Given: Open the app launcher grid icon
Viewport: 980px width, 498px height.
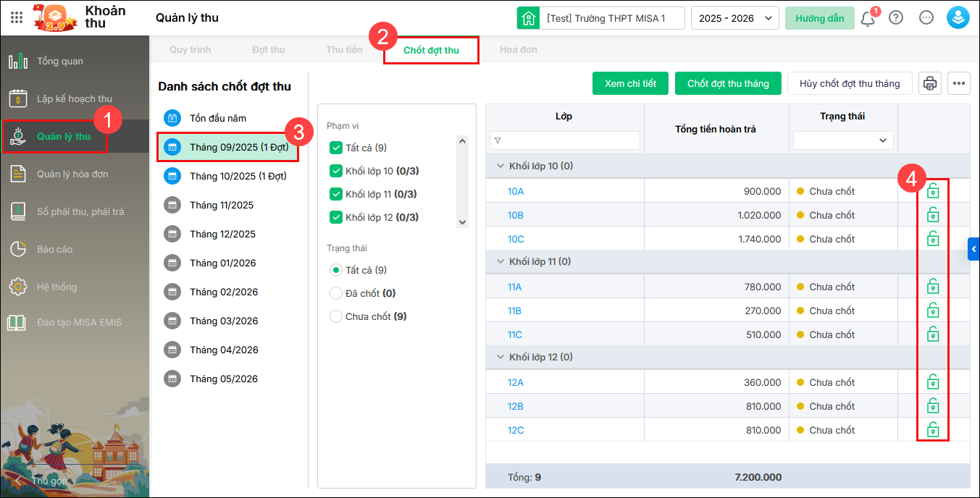Looking at the screenshot, I should coord(17,18).
